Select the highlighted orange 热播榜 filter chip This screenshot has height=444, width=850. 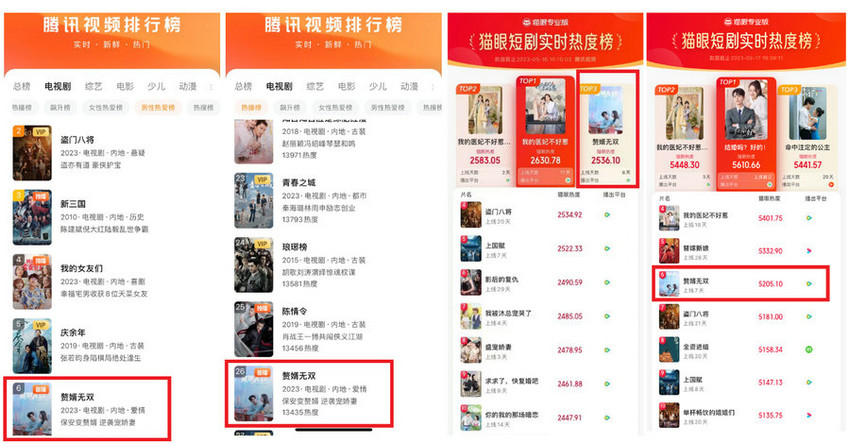click(x=251, y=108)
